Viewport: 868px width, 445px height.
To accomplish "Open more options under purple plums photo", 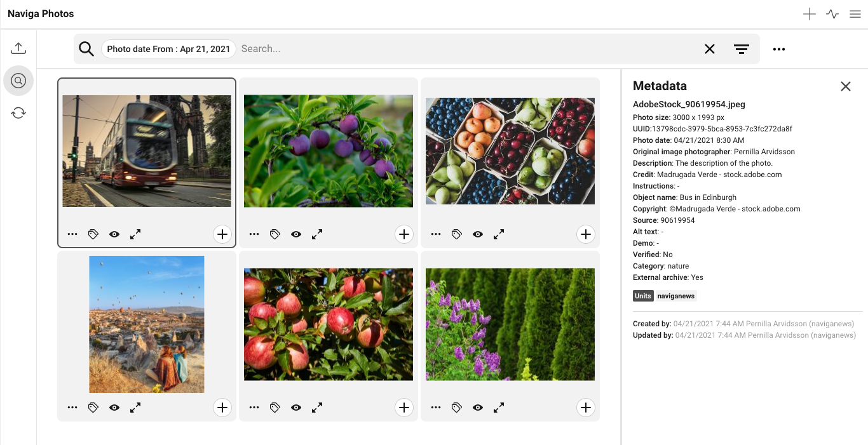I will 254,234.
